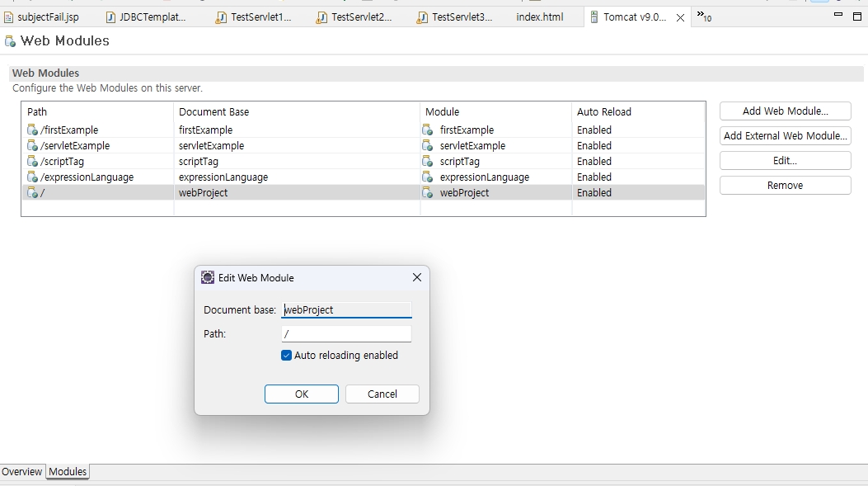Click the firstExample module icon

[427, 130]
